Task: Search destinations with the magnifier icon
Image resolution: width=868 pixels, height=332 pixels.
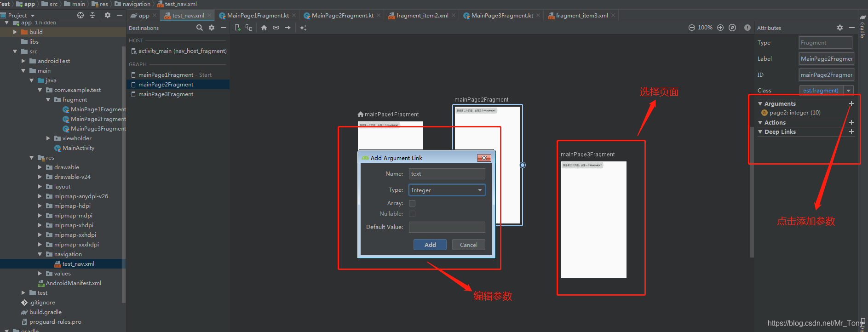Action: (200, 28)
